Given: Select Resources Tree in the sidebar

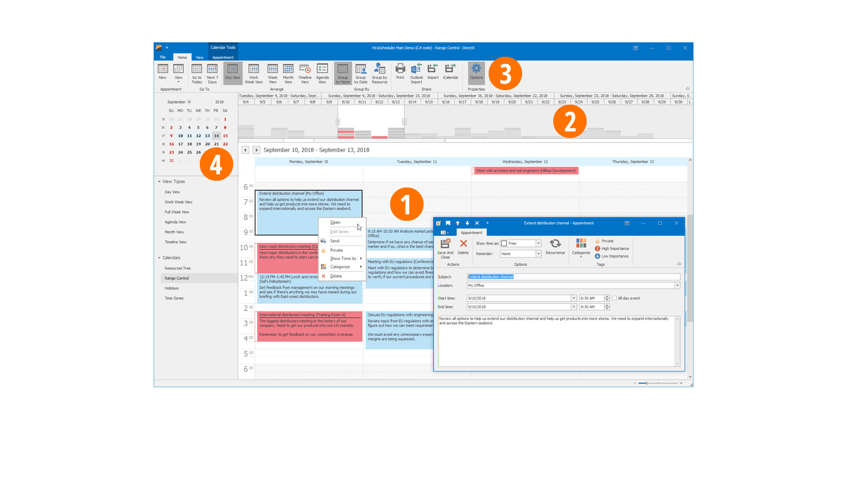Looking at the screenshot, I should 178,268.
